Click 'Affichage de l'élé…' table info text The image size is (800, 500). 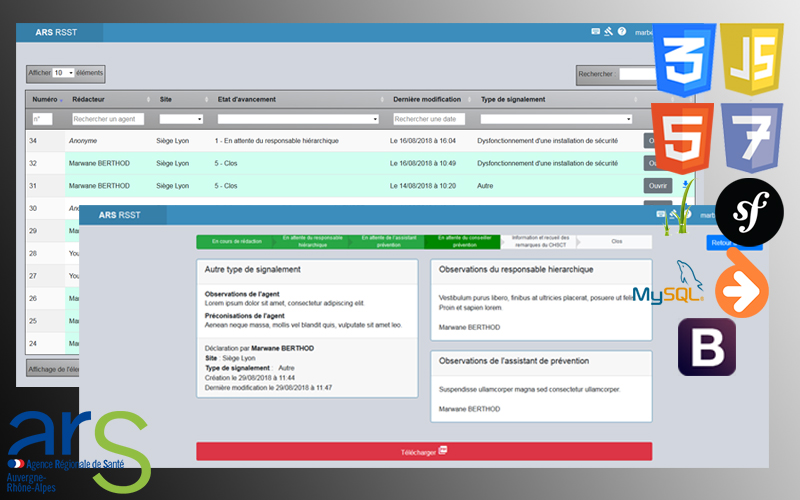[x=54, y=369]
